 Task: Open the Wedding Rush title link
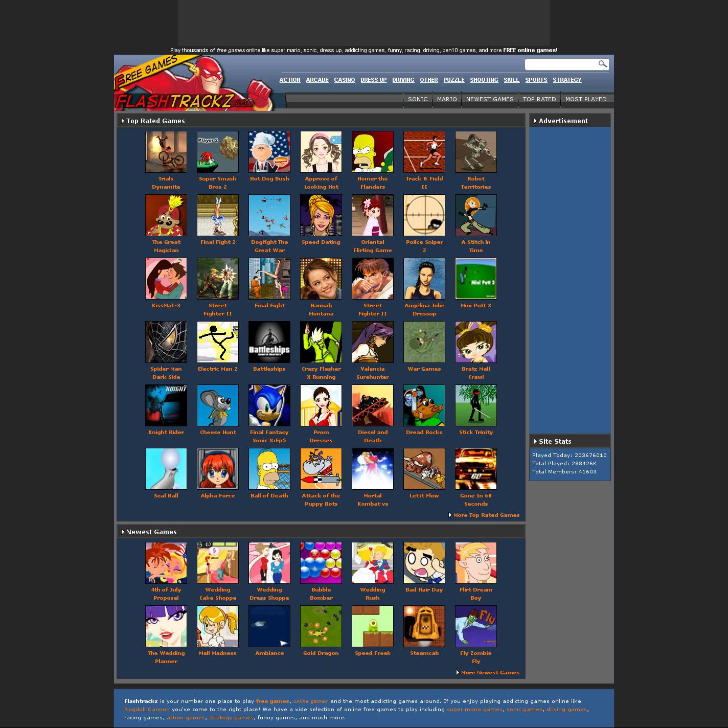[x=373, y=594]
